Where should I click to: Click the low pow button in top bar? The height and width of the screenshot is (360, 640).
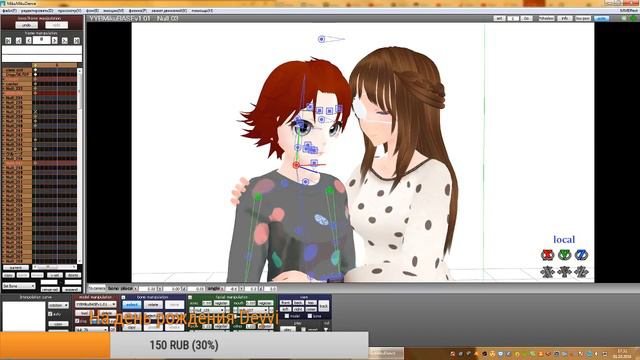(x=583, y=18)
